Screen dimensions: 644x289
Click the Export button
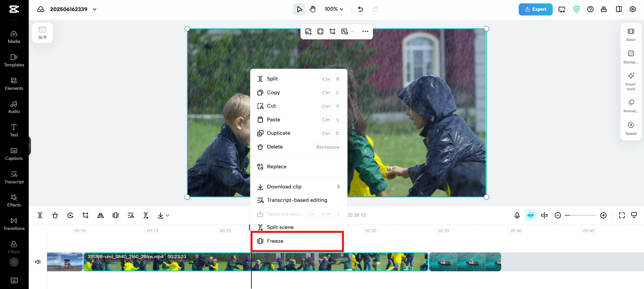coord(536,9)
